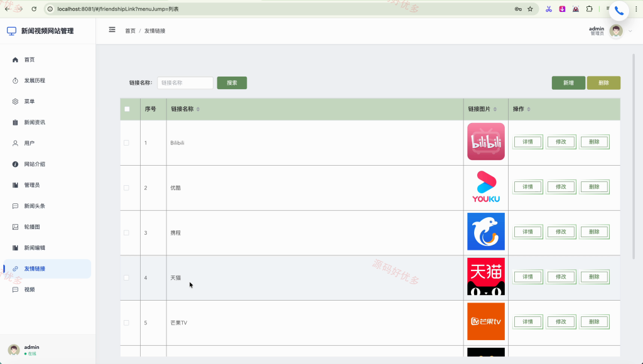Click 修改 for 芒果TV row
Image resolution: width=643 pixels, height=364 pixels.
pos(561,322)
